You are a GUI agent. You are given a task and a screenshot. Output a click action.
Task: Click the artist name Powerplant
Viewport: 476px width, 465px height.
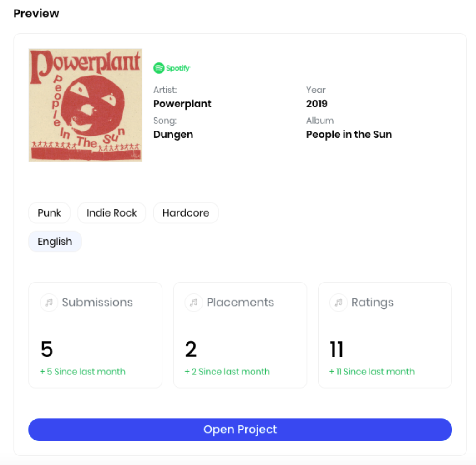182,104
